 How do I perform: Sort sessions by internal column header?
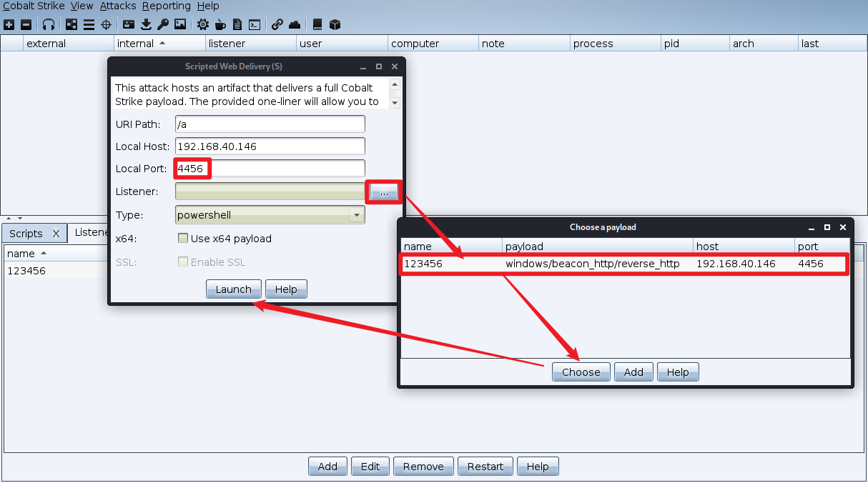tap(159, 44)
